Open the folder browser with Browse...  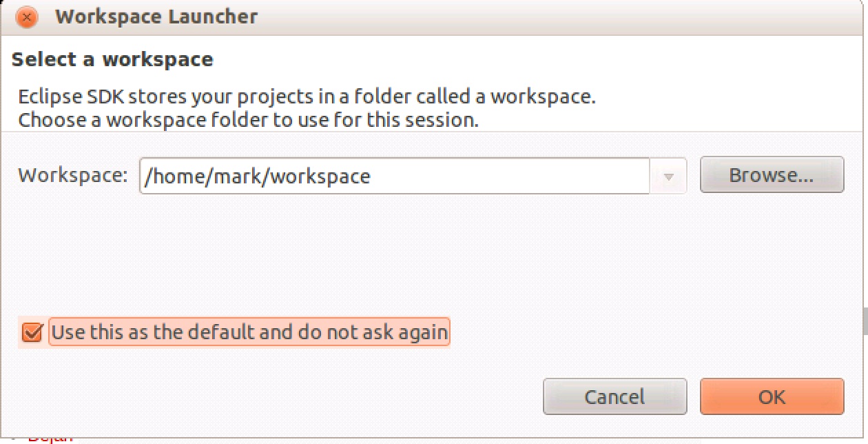pos(772,175)
